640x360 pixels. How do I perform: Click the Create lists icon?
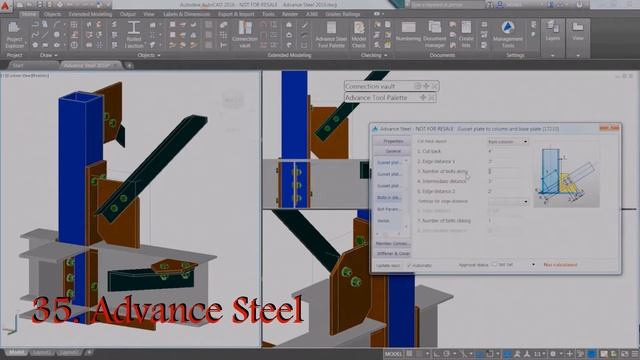tap(466, 35)
